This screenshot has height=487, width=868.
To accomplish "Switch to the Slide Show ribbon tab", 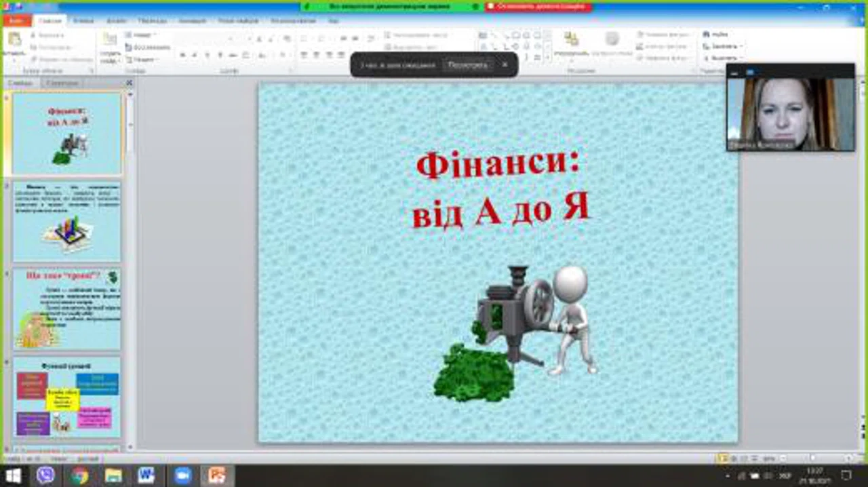I will point(239,21).
